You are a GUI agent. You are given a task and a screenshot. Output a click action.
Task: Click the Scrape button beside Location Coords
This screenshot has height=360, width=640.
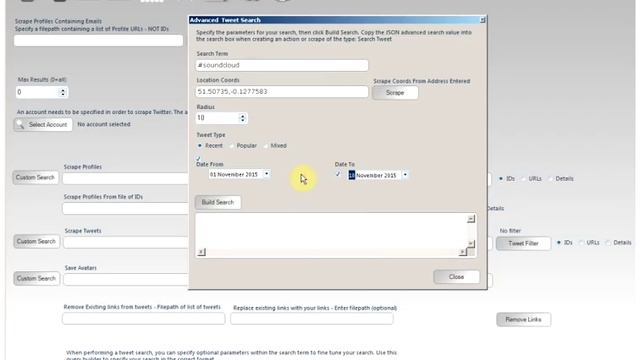pyautogui.click(x=395, y=93)
